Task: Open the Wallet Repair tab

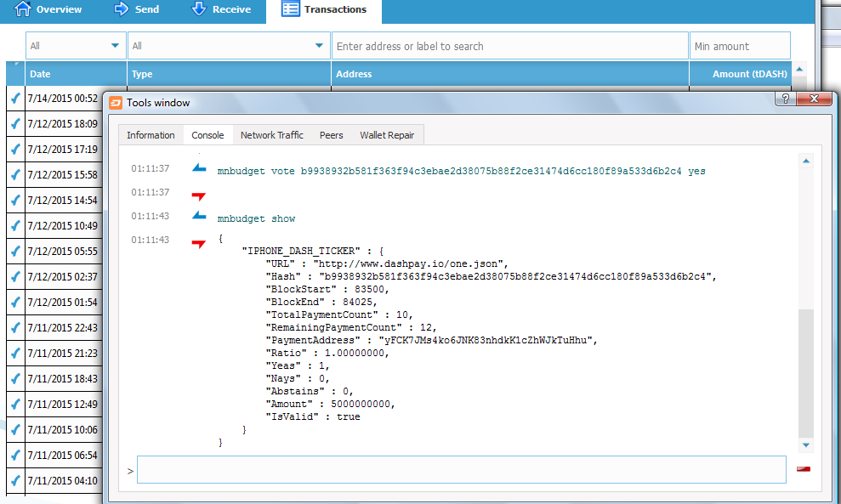Action: [x=387, y=135]
